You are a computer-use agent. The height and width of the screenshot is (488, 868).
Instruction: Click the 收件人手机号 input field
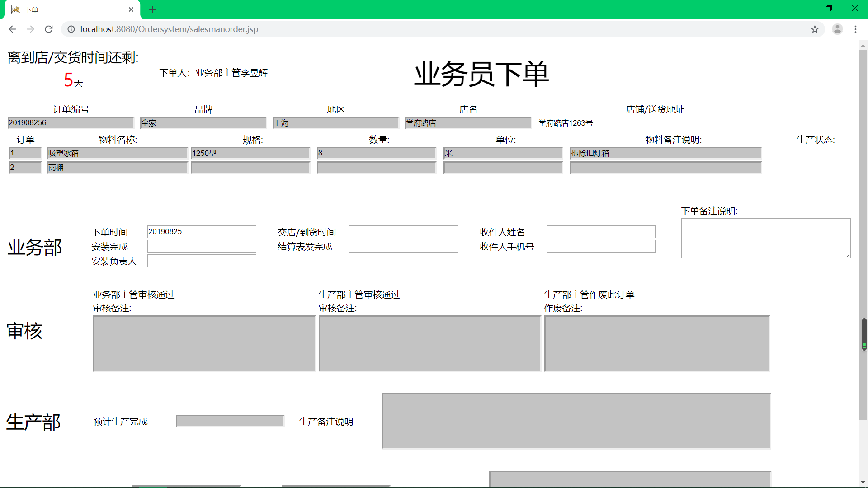601,246
